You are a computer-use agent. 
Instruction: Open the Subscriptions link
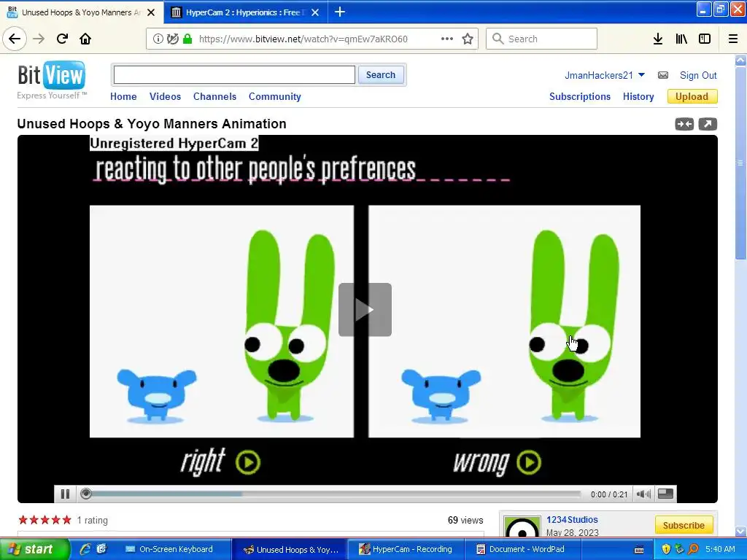point(580,97)
